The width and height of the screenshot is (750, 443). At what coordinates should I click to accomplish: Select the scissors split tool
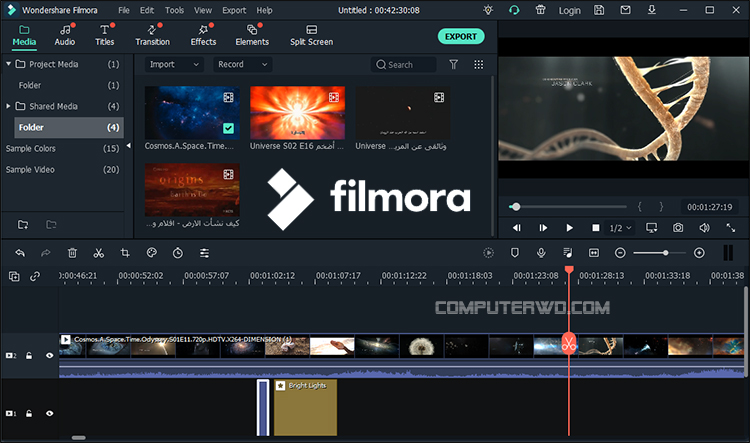click(99, 253)
